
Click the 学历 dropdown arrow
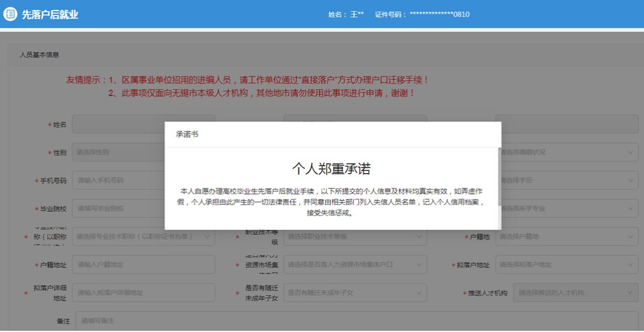[x=631, y=180]
